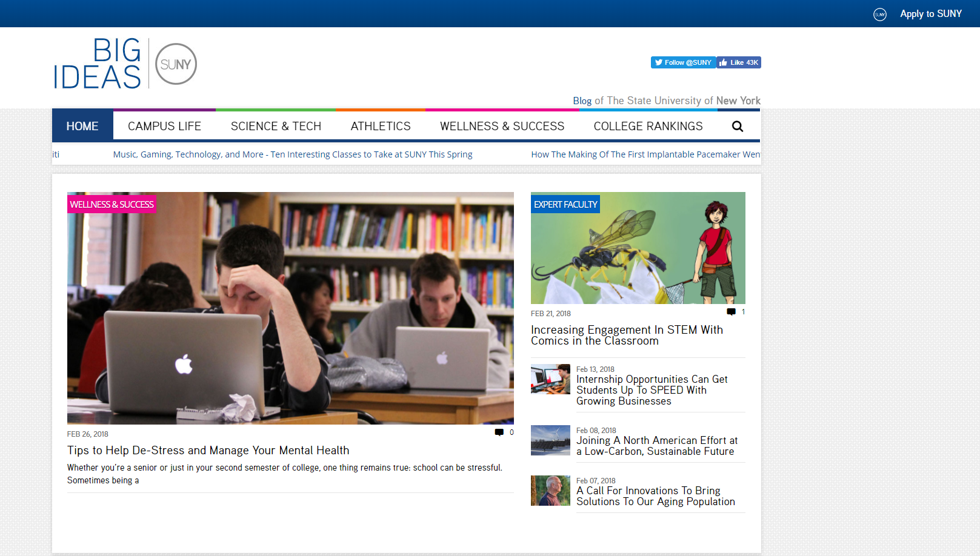This screenshot has width=980, height=556.
Task: Go to the ATHLETICS section
Action: pyautogui.click(x=381, y=126)
